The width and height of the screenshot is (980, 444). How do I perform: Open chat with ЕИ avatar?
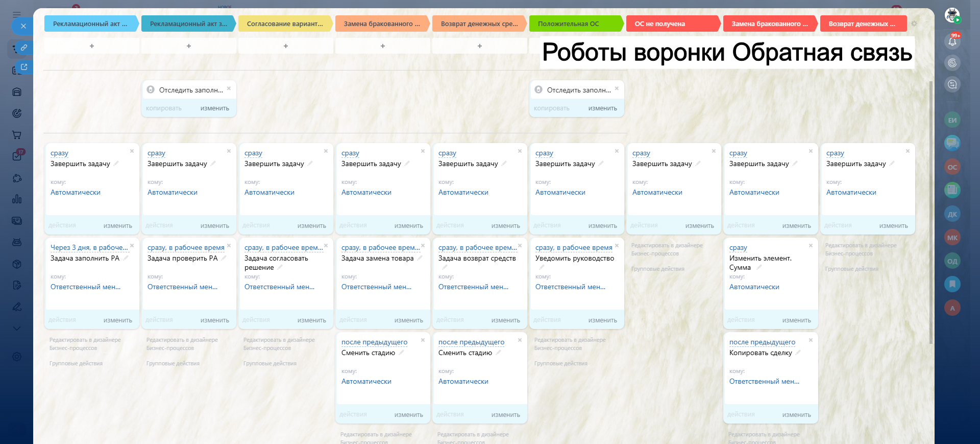pos(952,120)
